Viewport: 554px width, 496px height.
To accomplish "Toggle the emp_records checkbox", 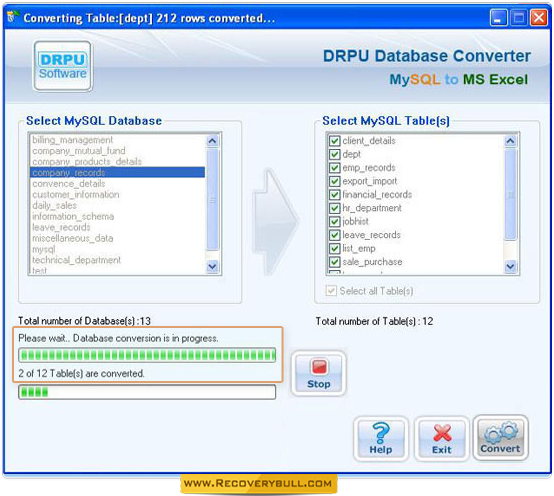I will pyautogui.click(x=335, y=167).
